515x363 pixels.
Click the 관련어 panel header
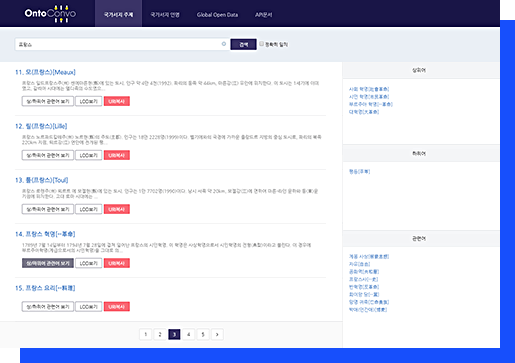421,239
